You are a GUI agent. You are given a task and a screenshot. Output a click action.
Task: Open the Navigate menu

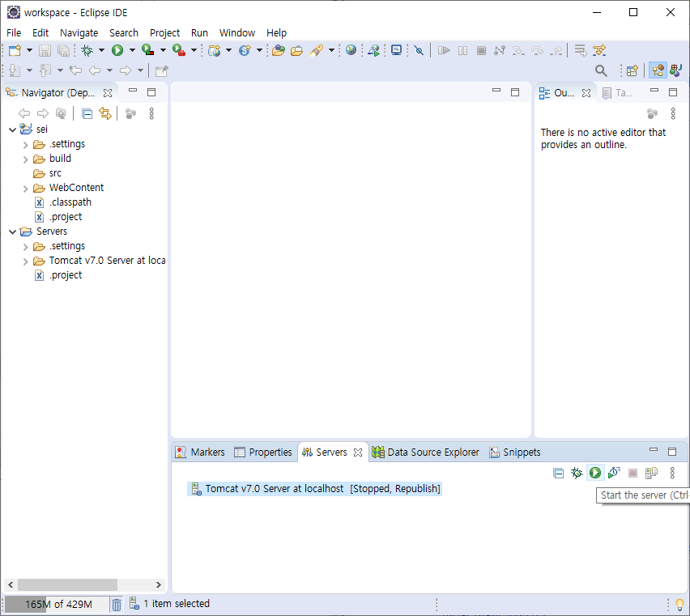click(x=79, y=33)
